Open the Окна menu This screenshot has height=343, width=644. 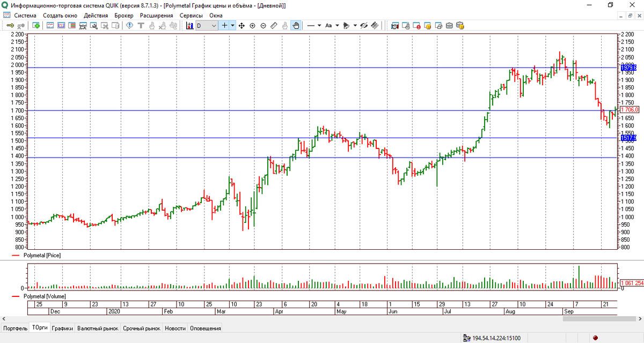216,16
